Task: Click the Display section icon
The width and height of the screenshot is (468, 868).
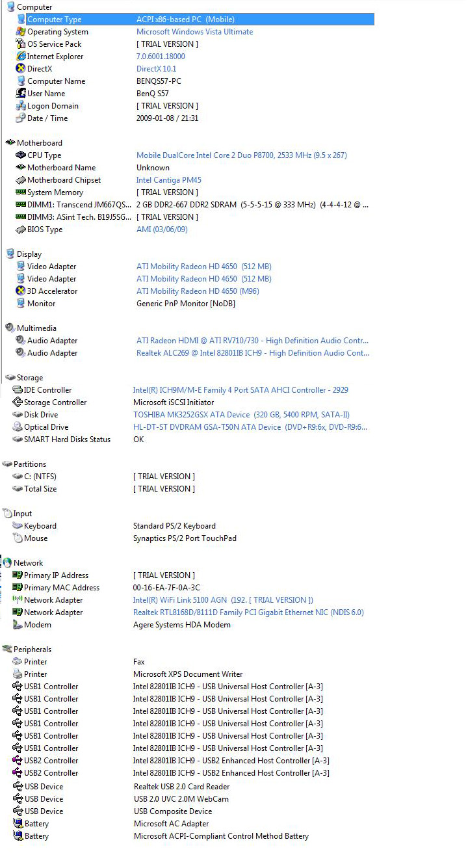Action: point(10,254)
